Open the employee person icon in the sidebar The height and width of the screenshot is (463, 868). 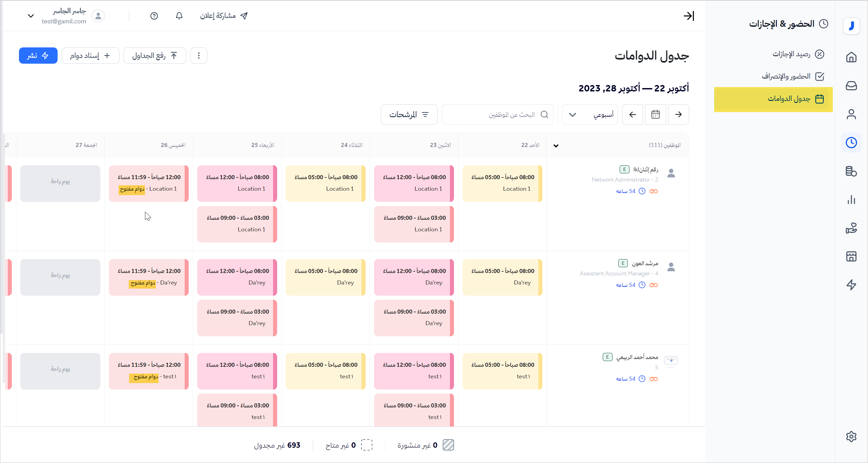851,114
